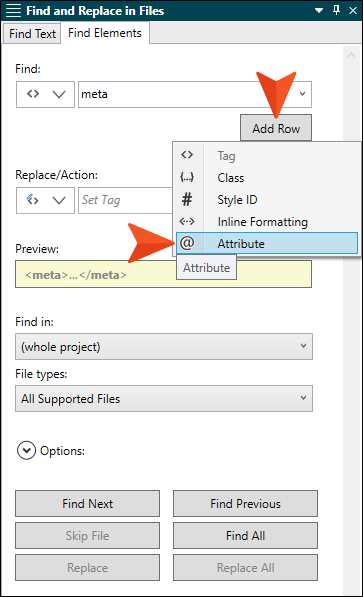Image resolution: width=363 pixels, height=597 pixels.
Task: Choose Attribute from the Add Row menu
Action: (x=267, y=243)
